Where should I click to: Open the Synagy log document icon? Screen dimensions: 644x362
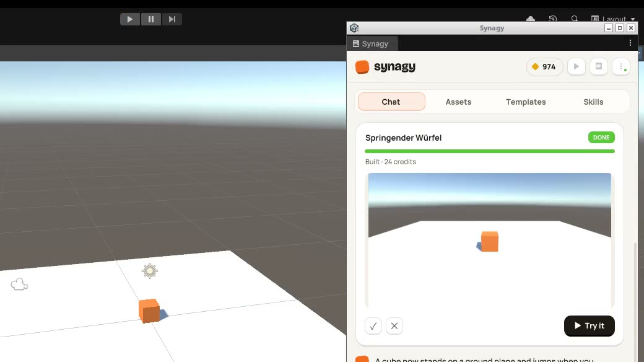point(599,67)
